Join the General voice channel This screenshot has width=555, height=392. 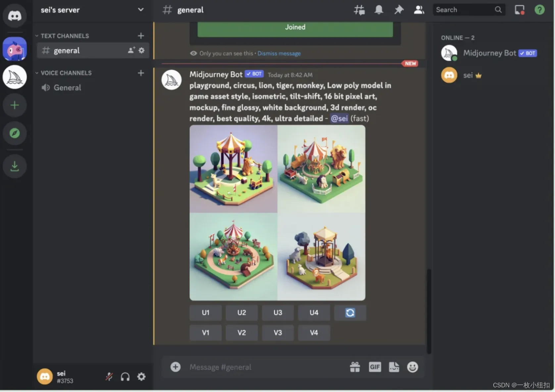67,88
